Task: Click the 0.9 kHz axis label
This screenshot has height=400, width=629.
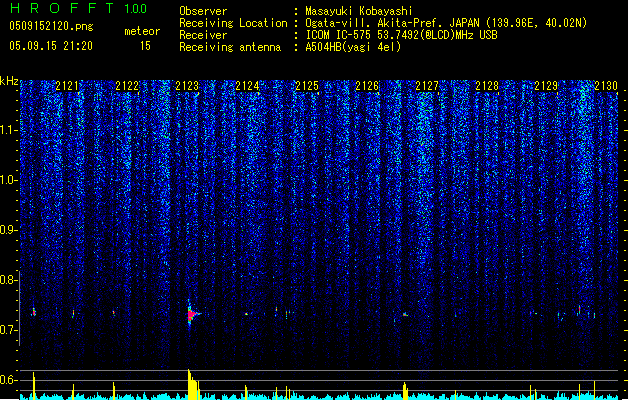Action: click(8, 230)
